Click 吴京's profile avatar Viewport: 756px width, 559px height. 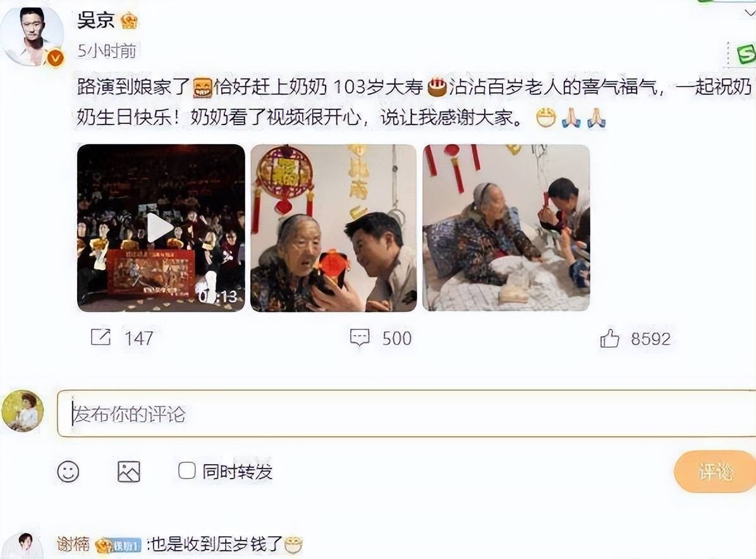tap(33, 36)
